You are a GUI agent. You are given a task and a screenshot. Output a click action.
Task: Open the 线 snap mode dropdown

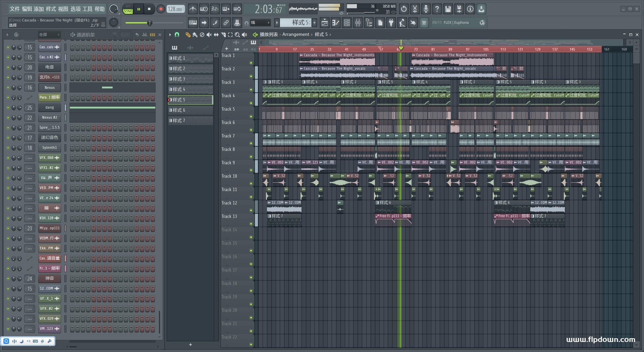click(260, 23)
